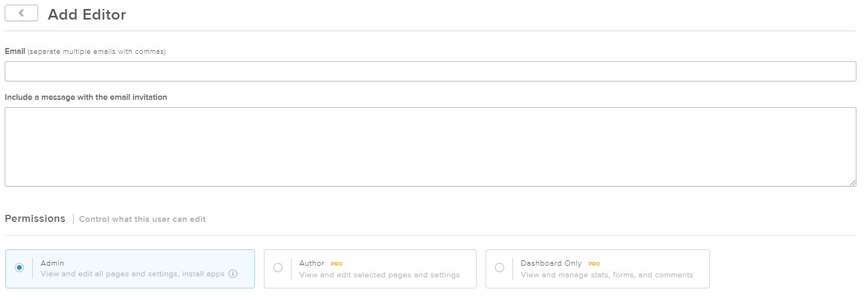Click the Email field label

click(x=15, y=51)
